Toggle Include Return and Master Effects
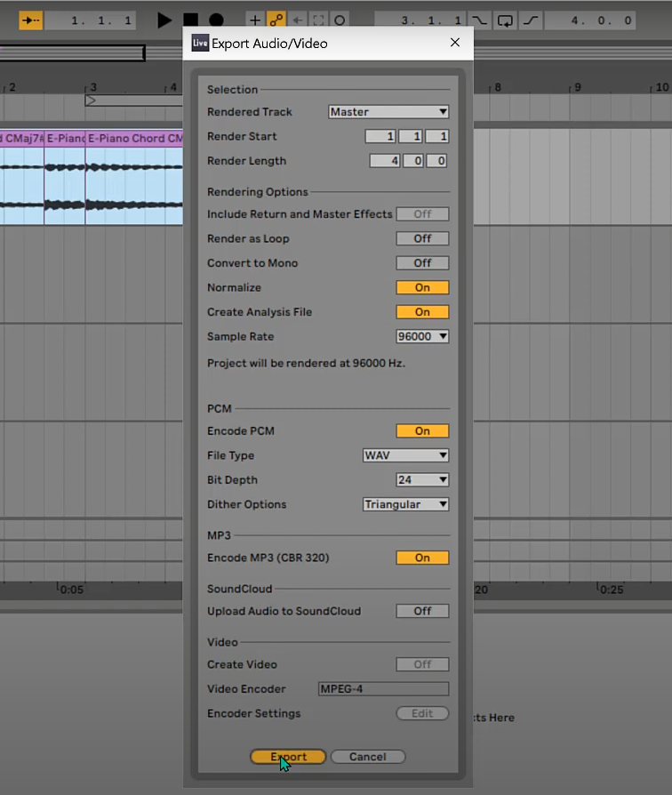 [422, 214]
